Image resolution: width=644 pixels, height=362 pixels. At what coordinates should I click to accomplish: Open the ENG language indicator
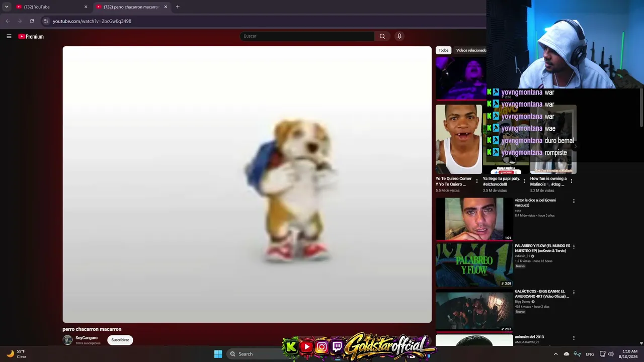pos(590,354)
